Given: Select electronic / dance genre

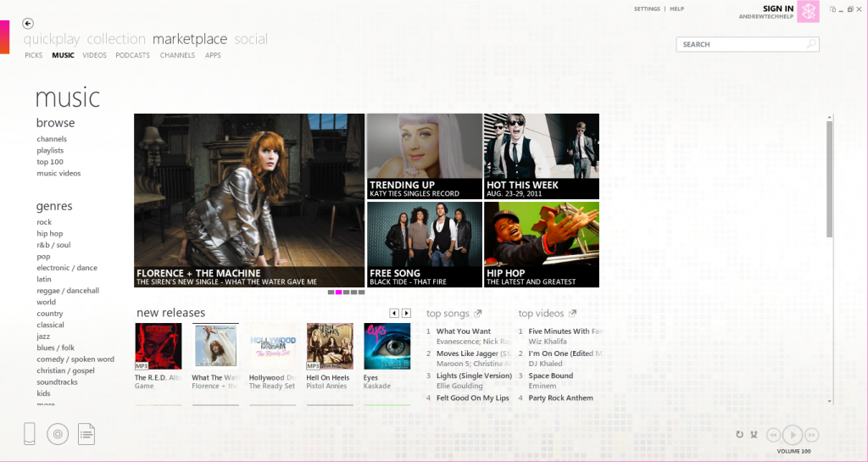Looking at the screenshot, I should [67, 268].
